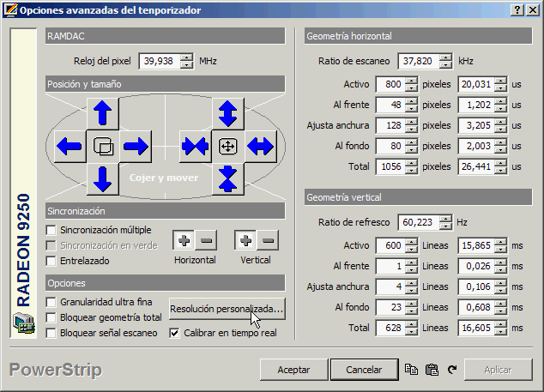Click vertical Activo time field 15,865

point(476,245)
